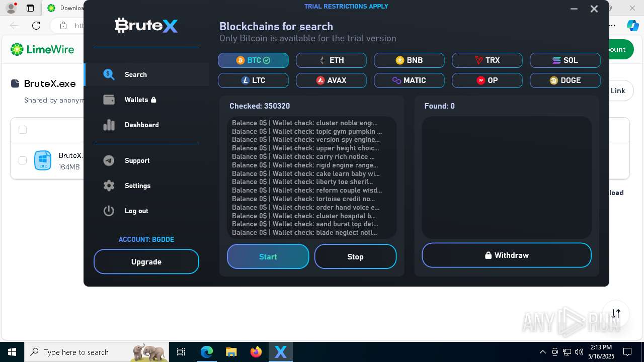Click the Wallets wallet icon
Image resolution: width=644 pixels, height=362 pixels.
point(109,100)
